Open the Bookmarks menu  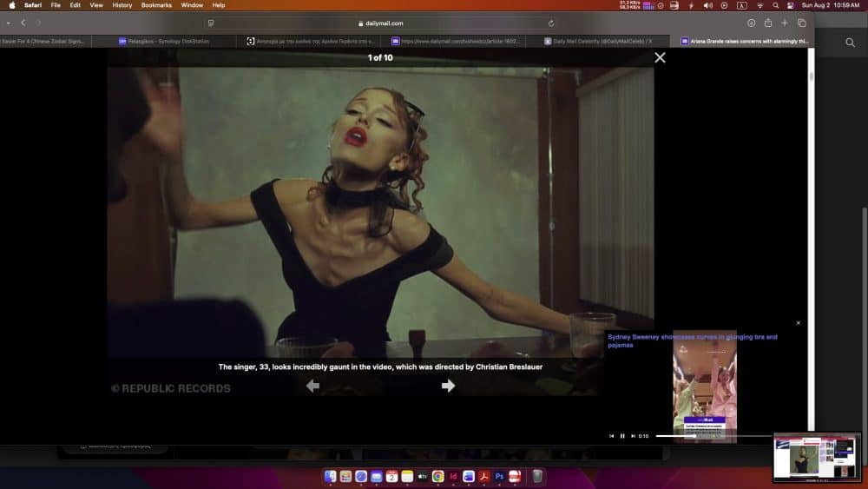156,5
